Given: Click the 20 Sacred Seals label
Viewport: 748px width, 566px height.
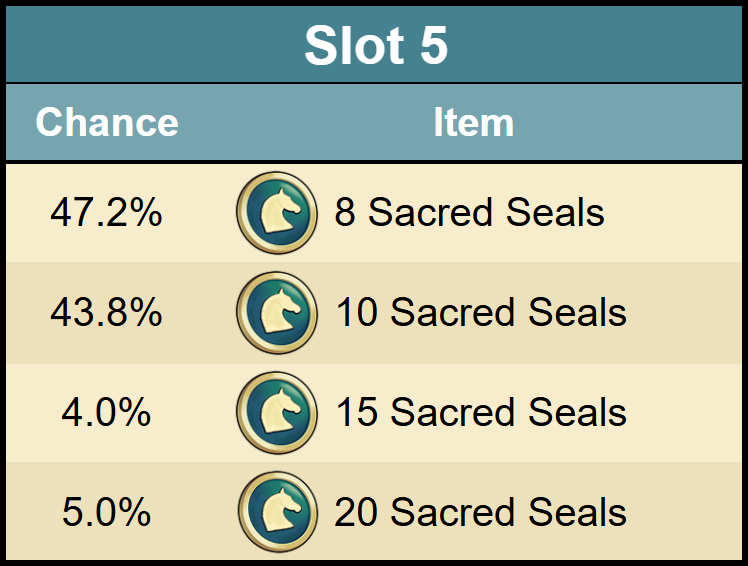Looking at the screenshot, I should tap(480, 512).
